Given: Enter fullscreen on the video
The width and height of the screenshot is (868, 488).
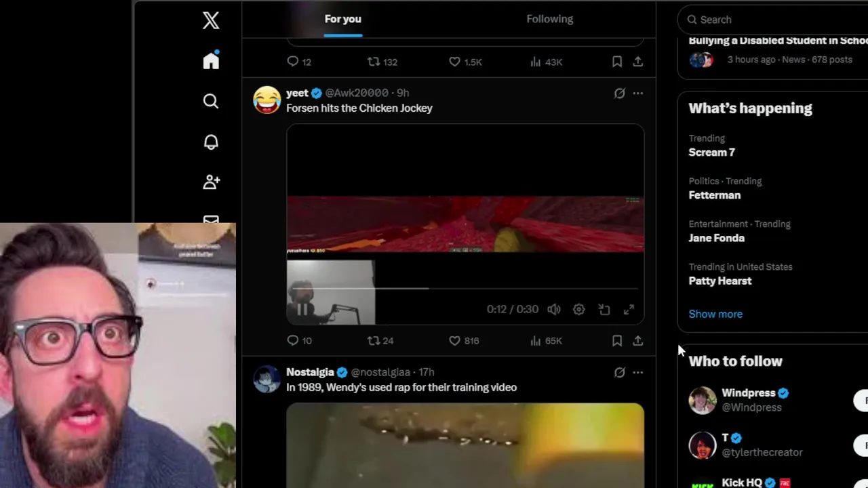Looking at the screenshot, I should coord(629,310).
